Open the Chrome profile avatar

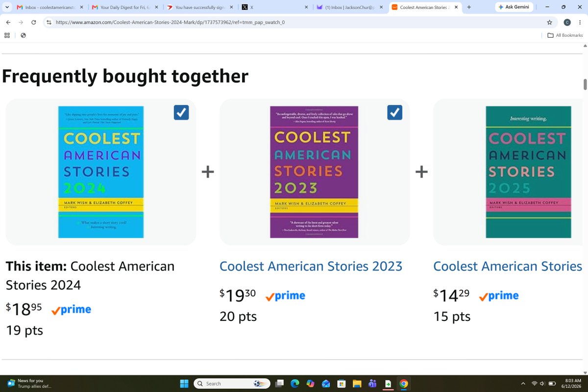click(x=567, y=23)
